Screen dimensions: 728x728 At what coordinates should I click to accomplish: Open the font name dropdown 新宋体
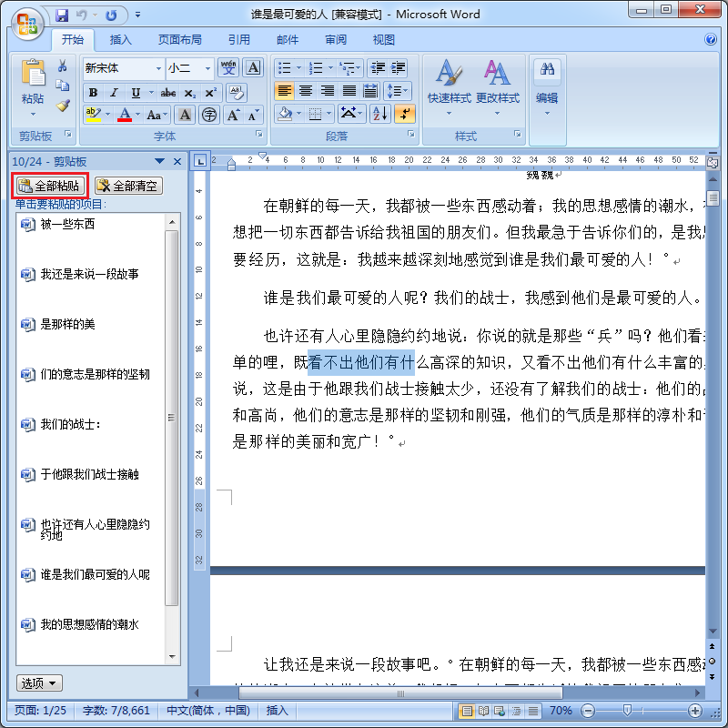pyautogui.click(x=158, y=68)
